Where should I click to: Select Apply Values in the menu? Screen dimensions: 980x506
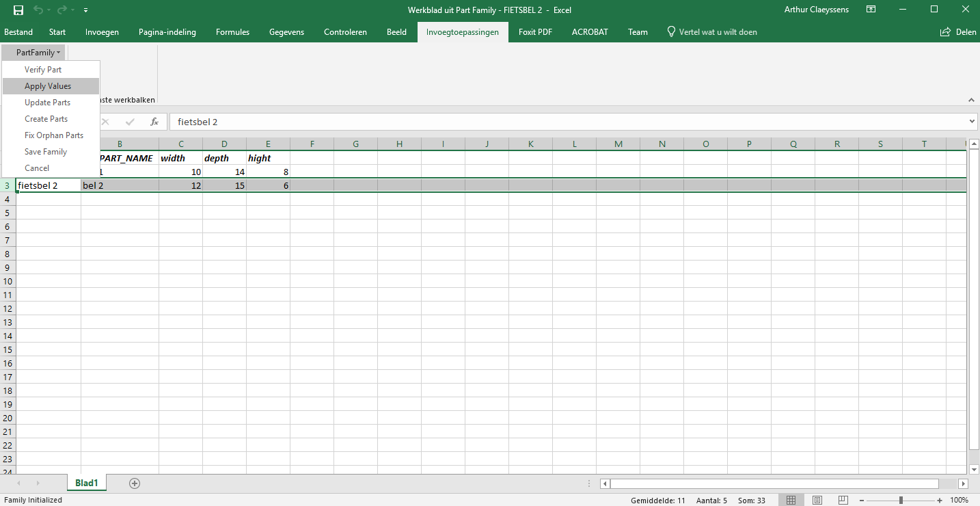[x=51, y=86]
